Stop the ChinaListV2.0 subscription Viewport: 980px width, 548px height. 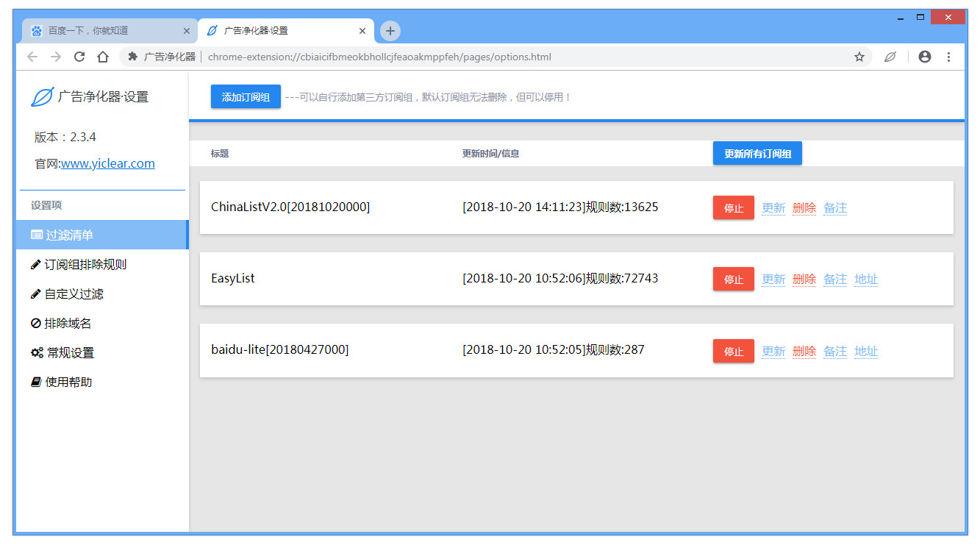click(x=733, y=208)
